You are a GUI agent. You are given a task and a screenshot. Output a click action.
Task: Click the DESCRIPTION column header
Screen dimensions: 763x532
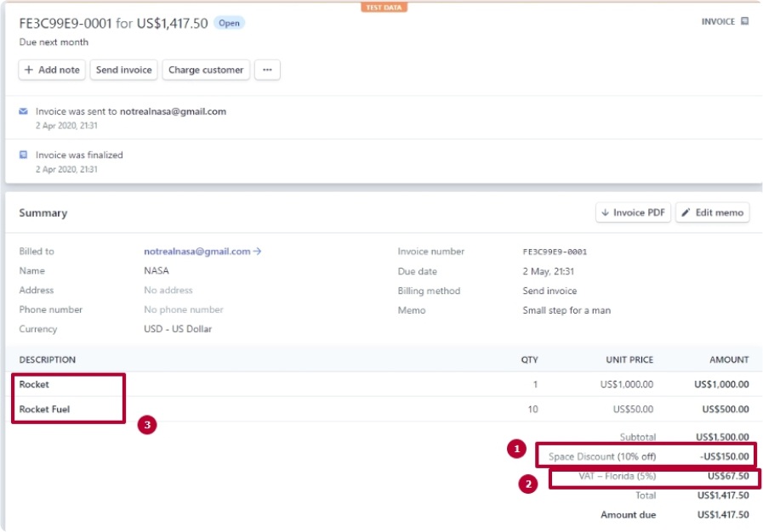click(48, 359)
